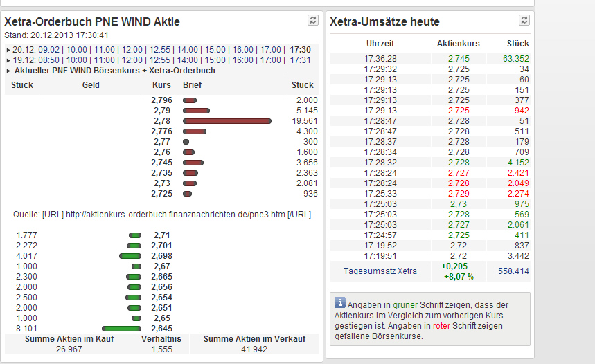The width and height of the screenshot is (595, 364).
Task: Select ask volume 19.561
Action: [x=305, y=121]
